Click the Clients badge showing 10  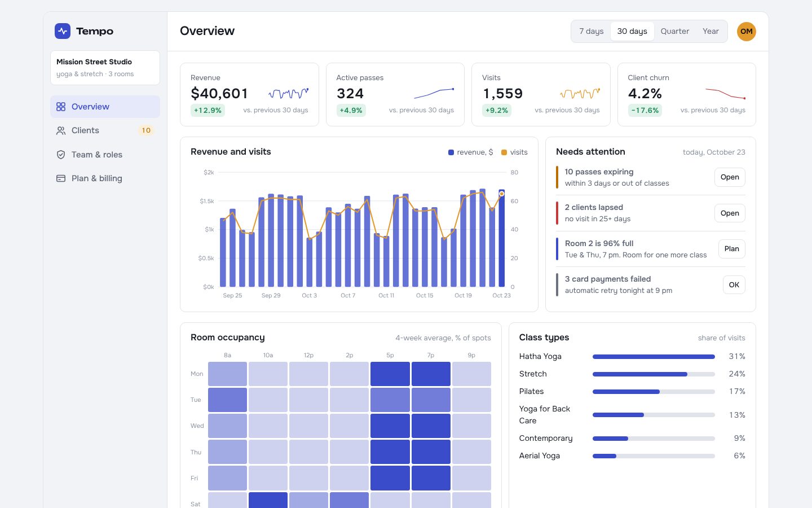pos(146,130)
